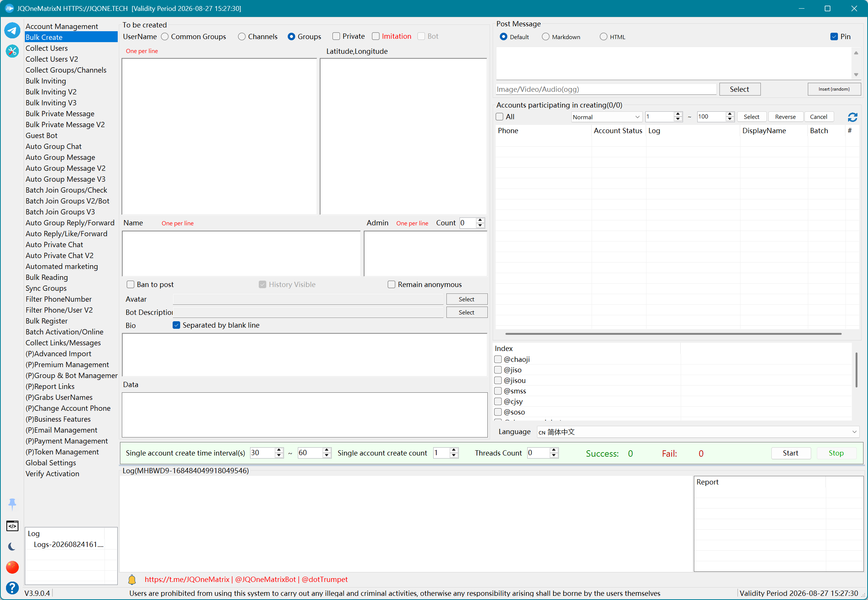Check the @smss index checkbox

pyautogui.click(x=498, y=391)
